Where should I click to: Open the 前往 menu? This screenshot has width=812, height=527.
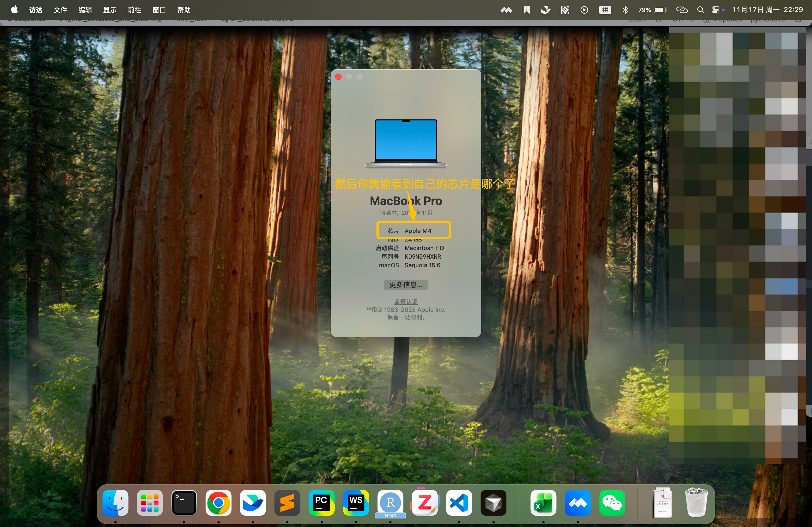[x=135, y=10]
